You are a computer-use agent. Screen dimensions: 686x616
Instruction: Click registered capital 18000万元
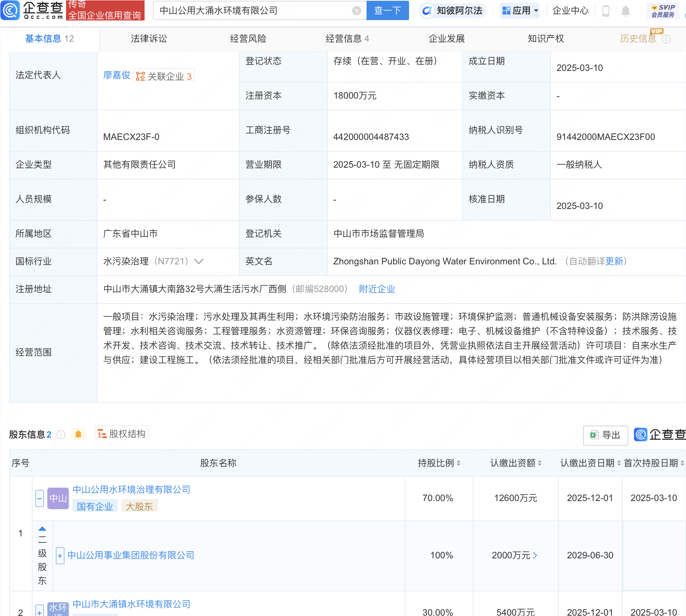click(x=355, y=96)
